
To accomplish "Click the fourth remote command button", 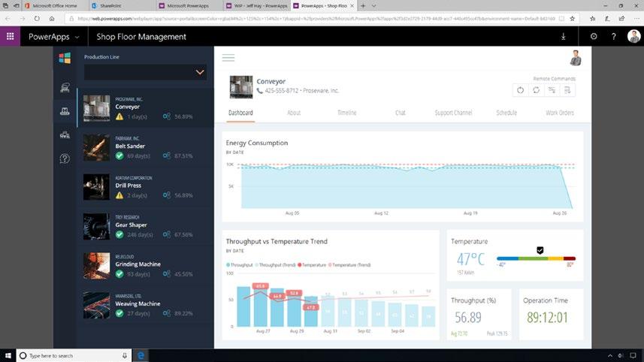I will pyautogui.click(x=567, y=90).
